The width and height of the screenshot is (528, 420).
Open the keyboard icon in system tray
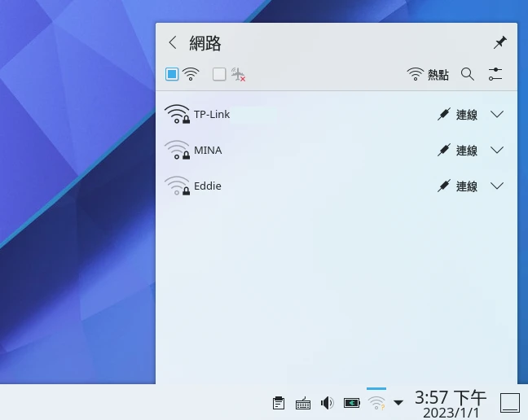pyautogui.click(x=302, y=402)
